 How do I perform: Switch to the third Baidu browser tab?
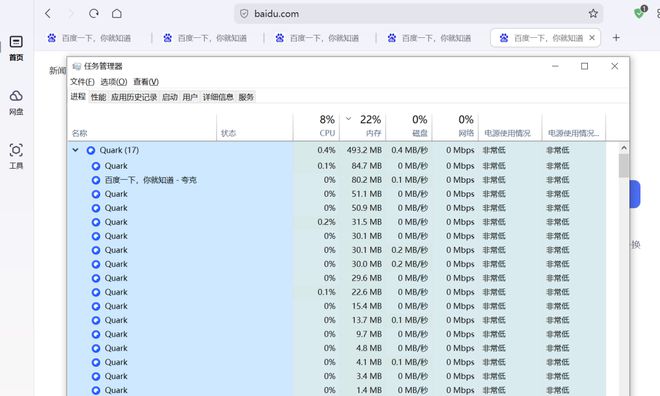pos(317,38)
